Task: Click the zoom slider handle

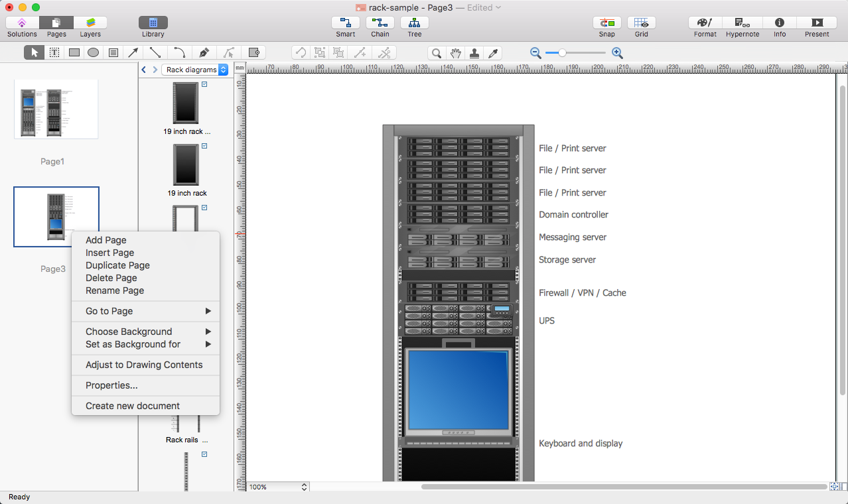Action: click(562, 53)
